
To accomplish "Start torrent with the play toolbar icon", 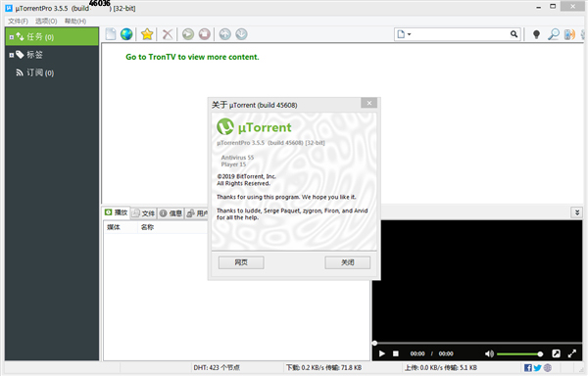I will point(188,34).
